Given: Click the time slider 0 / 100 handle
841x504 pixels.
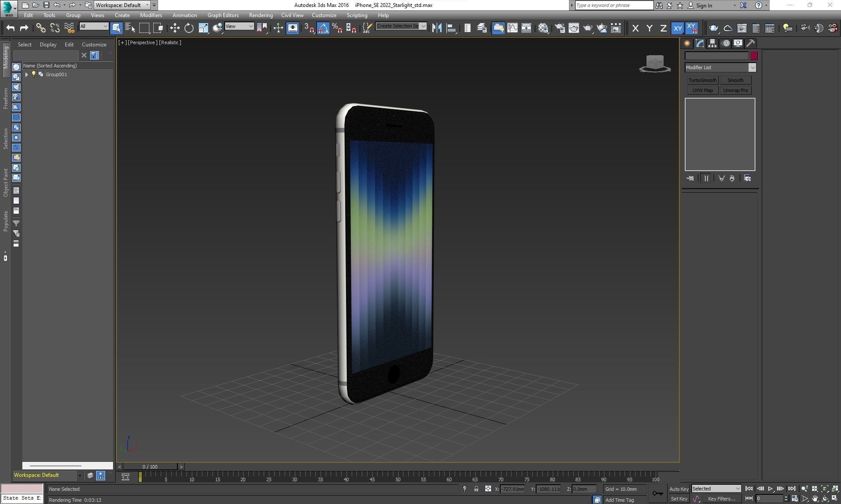Looking at the screenshot, I should [x=150, y=467].
